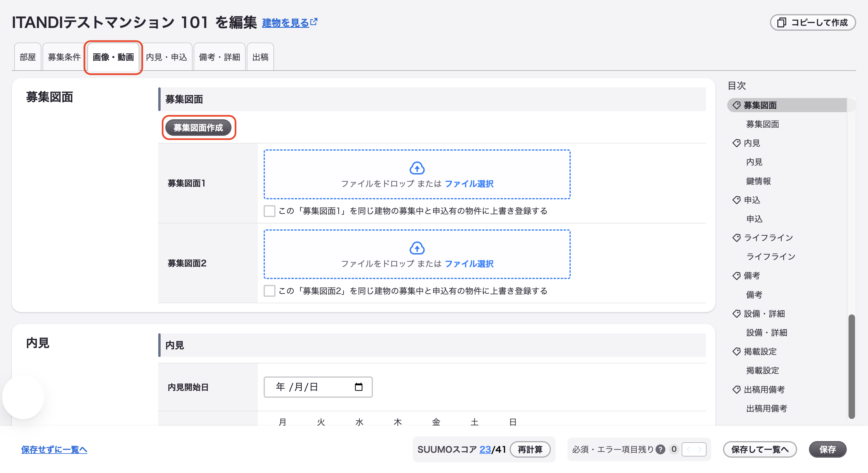
Task: Jump to 募集図面 sub-item in 目次
Action: (x=763, y=124)
